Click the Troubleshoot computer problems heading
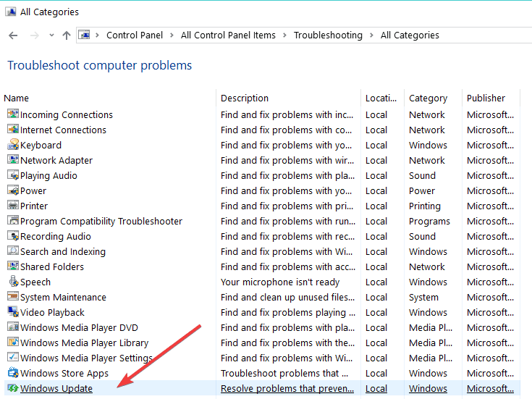Image resolution: width=532 pixels, height=399 pixels. [x=100, y=65]
